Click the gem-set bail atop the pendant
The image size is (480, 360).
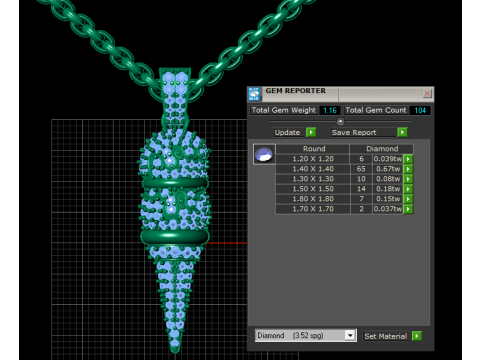click(175, 97)
